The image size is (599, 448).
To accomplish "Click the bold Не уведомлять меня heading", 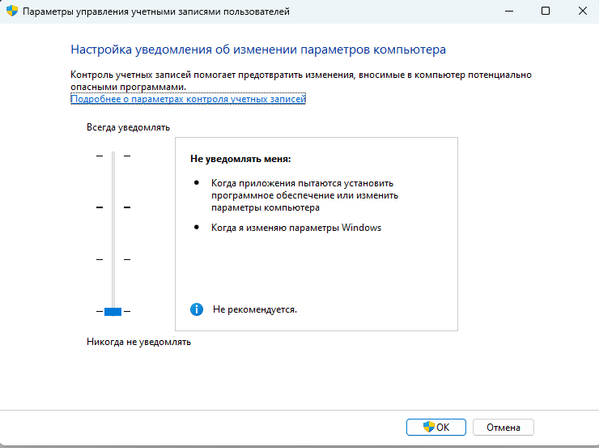I will [x=240, y=159].
